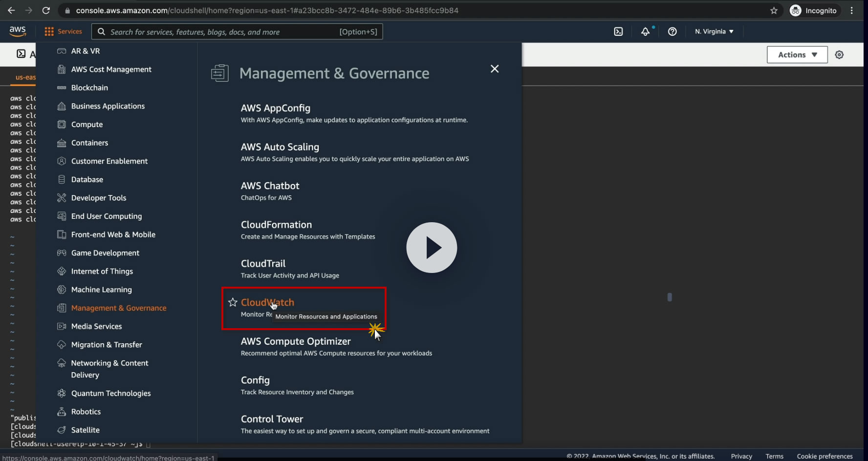The height and width of the screenshot is (461, 868).
Task: Close the Management & Governance panel
Action: click(x=495, y=69)
